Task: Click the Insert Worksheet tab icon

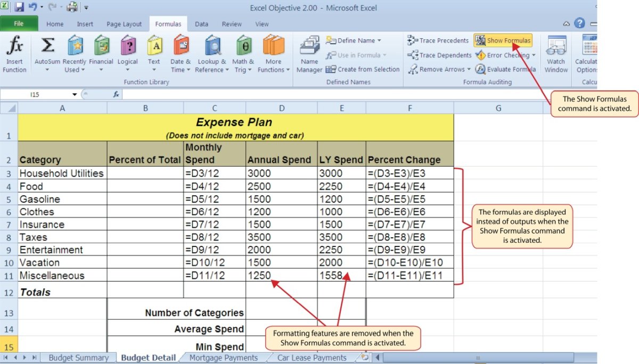Action: point(365,358)
